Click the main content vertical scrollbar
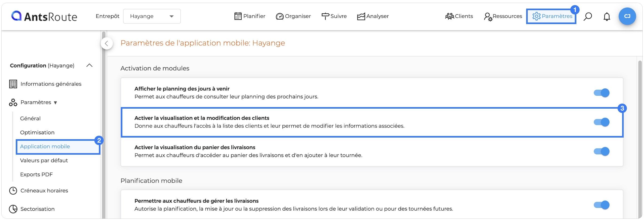The image size is (644, 220). [x=640, y=139]
